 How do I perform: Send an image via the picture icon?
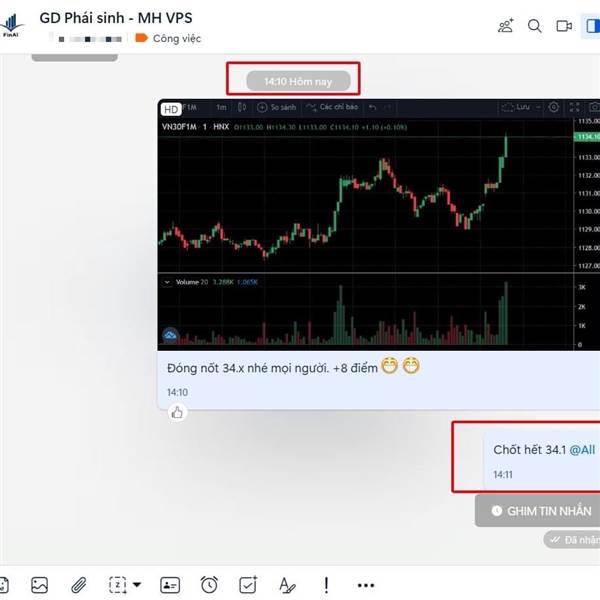(39, 585)
